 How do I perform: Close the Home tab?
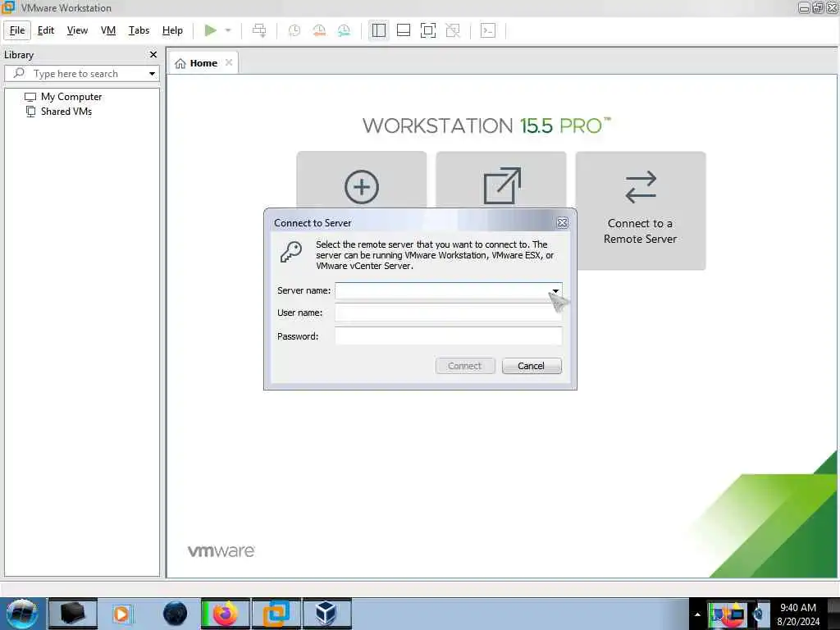click(229, 62)
